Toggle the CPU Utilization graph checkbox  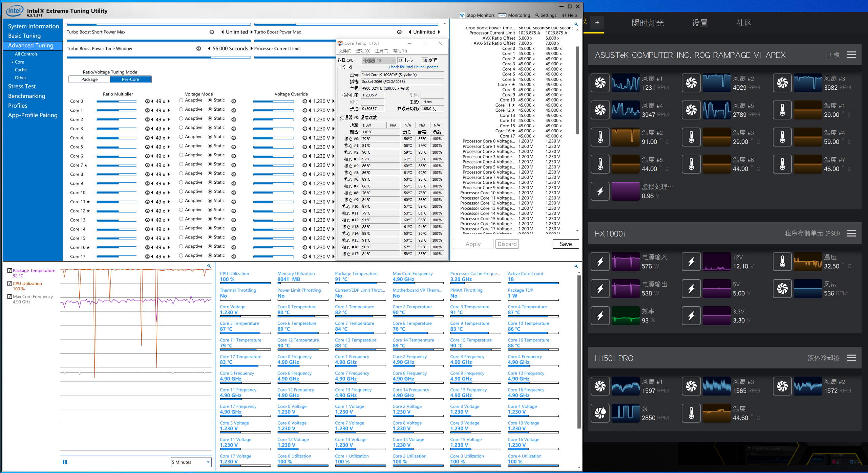(x=10, y=284)
